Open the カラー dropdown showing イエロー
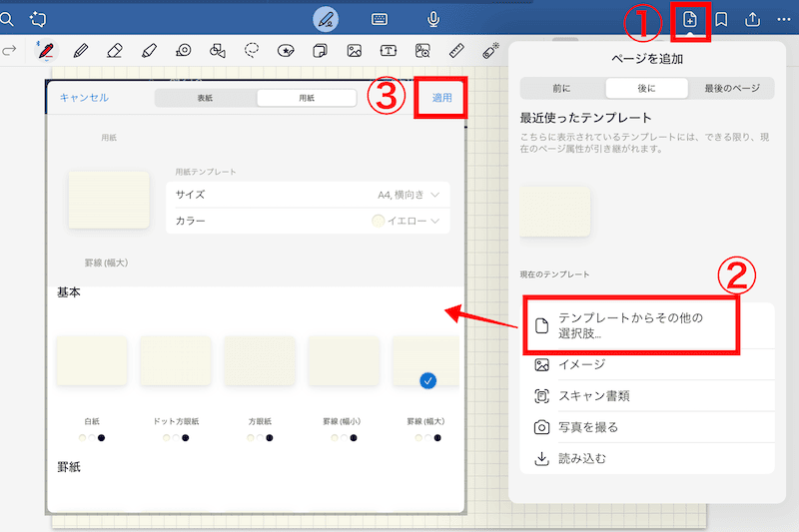 [308, 221]
